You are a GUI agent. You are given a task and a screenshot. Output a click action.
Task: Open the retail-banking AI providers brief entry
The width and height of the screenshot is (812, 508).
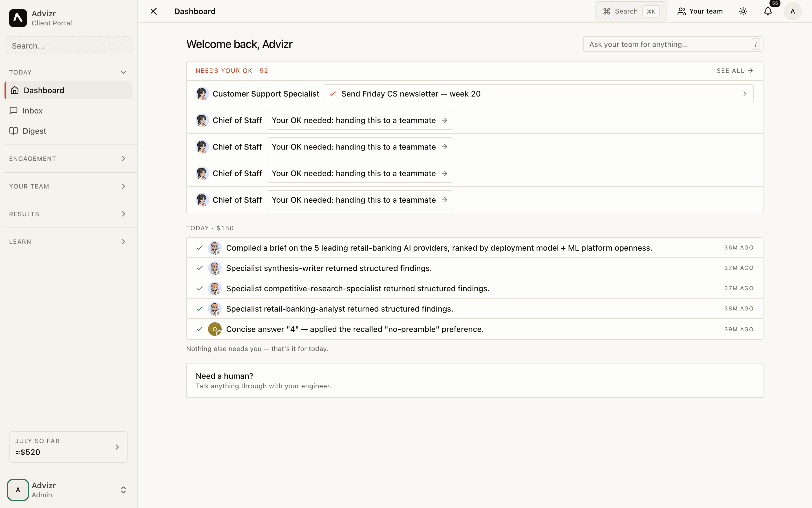pos(475,248)
